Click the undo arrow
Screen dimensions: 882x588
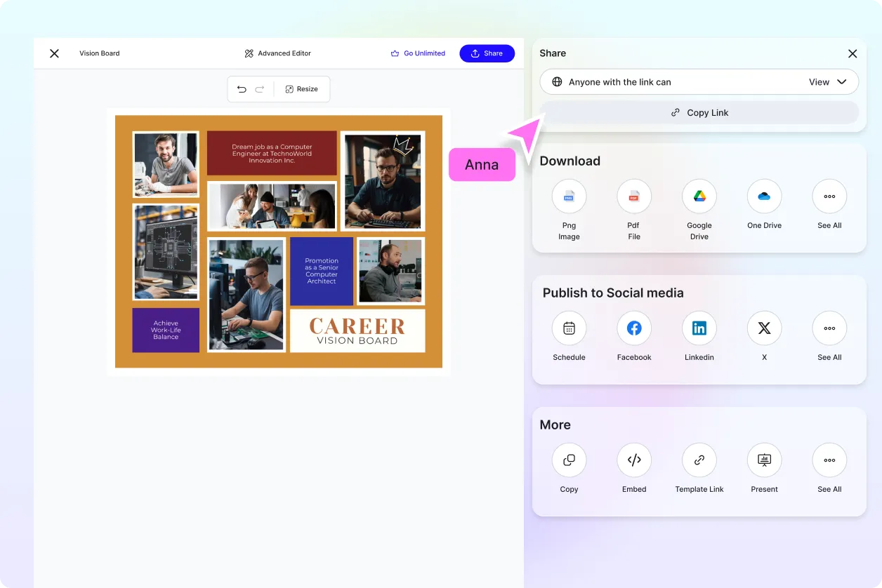pos(242,89)
